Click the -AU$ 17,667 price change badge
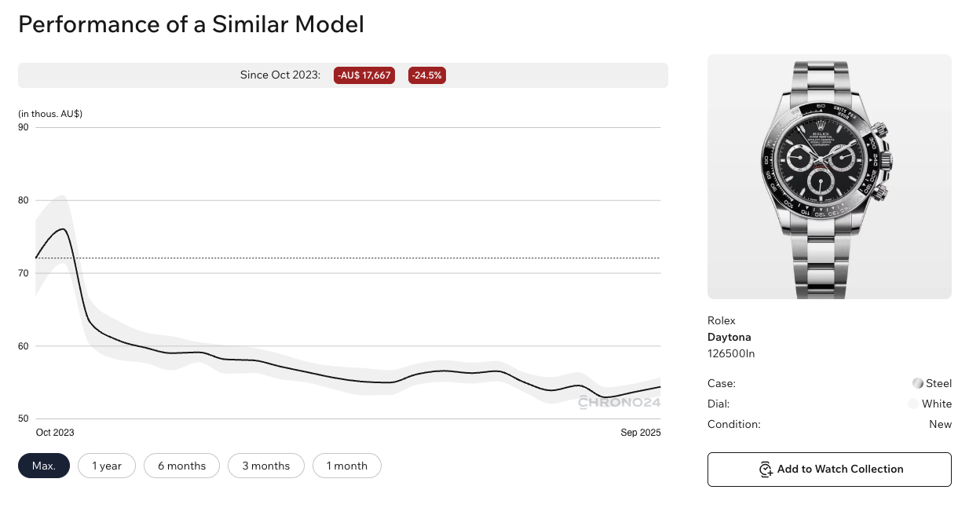The height and width of the screenshot is (508, 980). coord(364,75)
